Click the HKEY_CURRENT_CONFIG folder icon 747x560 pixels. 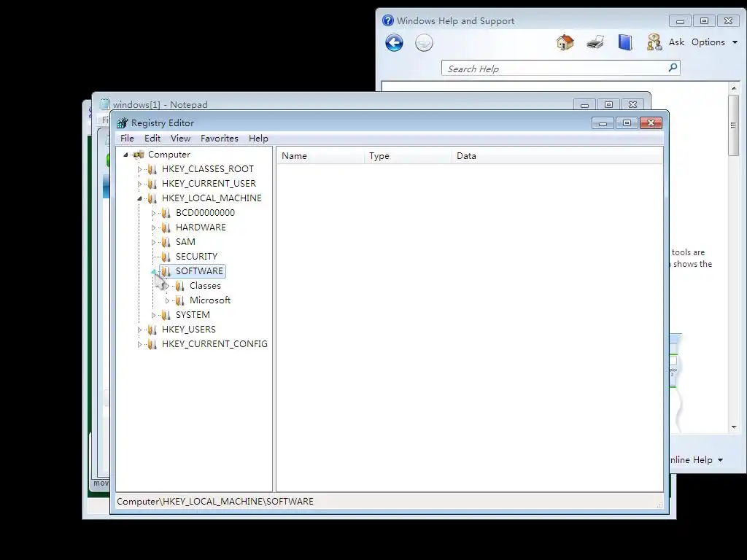pos(152,344)
